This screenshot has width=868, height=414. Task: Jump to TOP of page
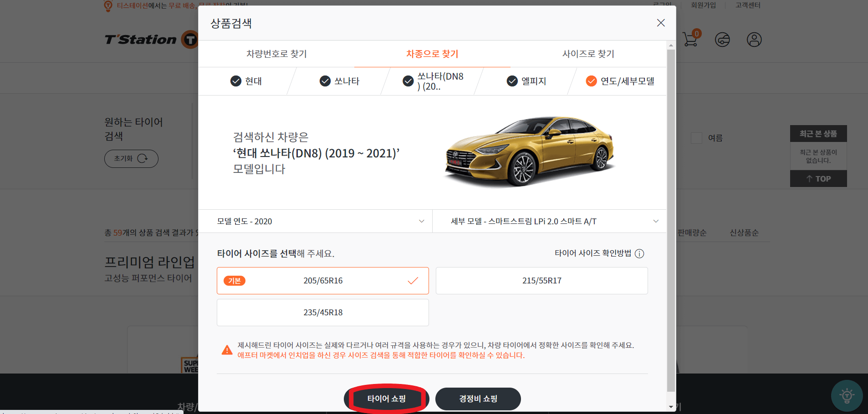point(818,179)
